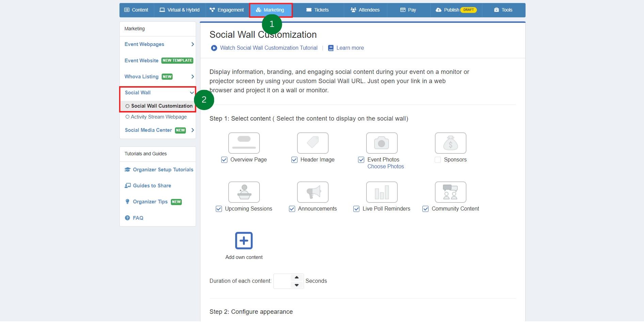The width and height of the screenshot is (644, 322).
Task: Switch to the Engagement tab
Action: click(227, 10)
